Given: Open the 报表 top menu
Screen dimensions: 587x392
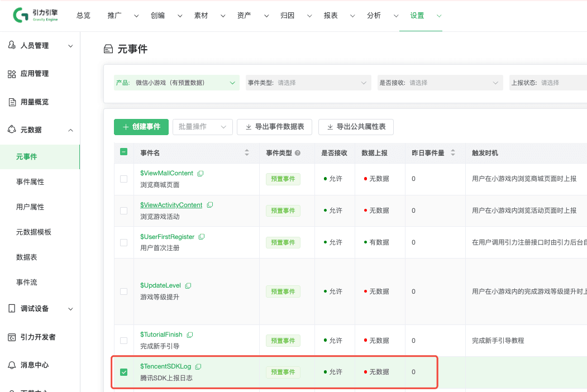Looking at the screenshot, I should 339,16.
